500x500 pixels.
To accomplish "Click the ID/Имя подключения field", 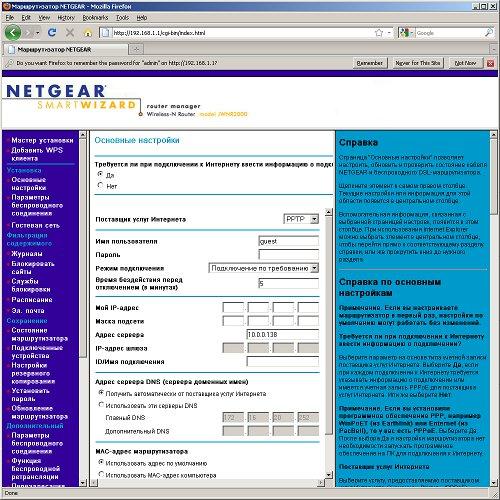I will point(283,361).
